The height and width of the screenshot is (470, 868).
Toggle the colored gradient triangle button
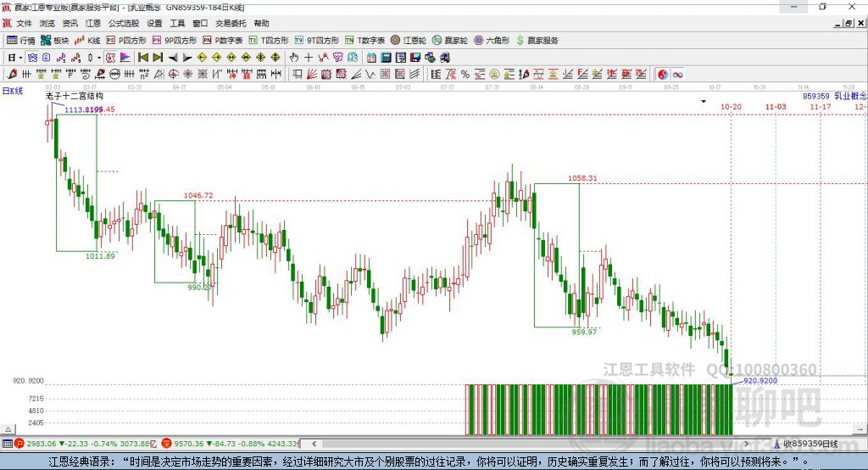[125, 58]
